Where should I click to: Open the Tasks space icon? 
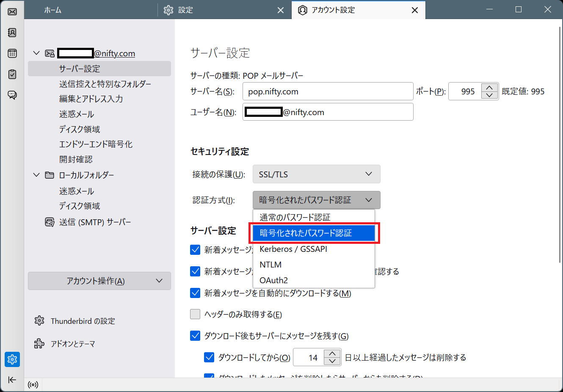coord(12,74)
